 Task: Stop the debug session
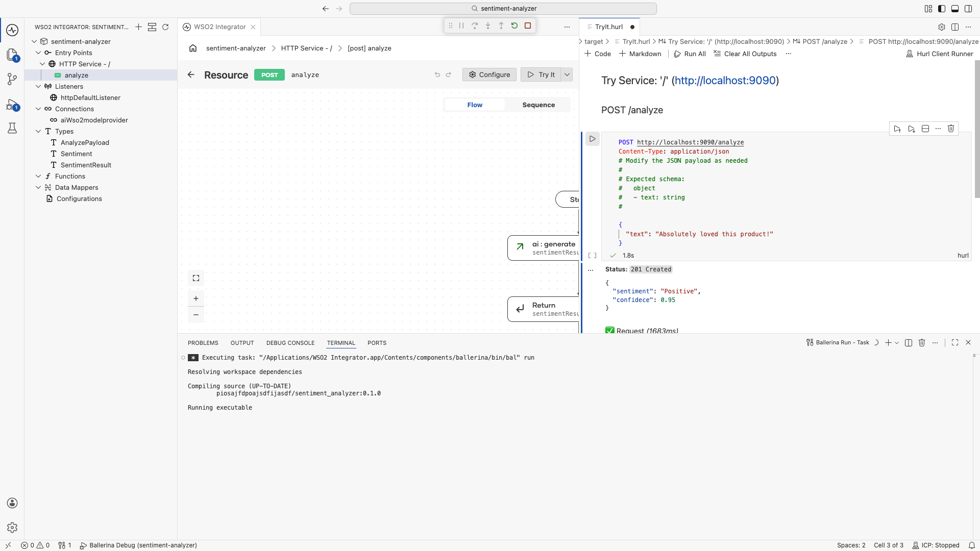(528, 26)
